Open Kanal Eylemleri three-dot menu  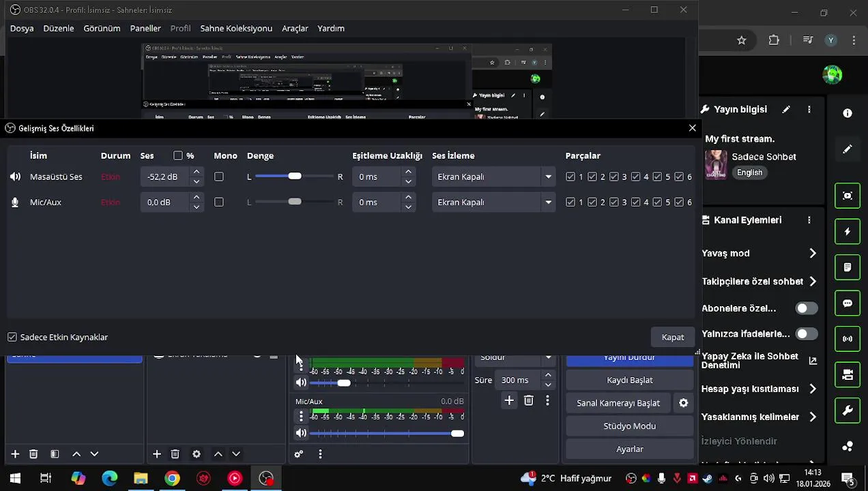pos(809,220)
